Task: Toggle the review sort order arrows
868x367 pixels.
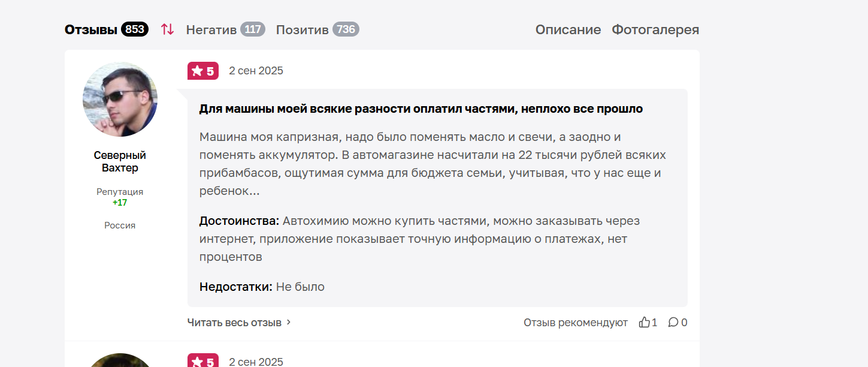Action: tap(167, 29)
